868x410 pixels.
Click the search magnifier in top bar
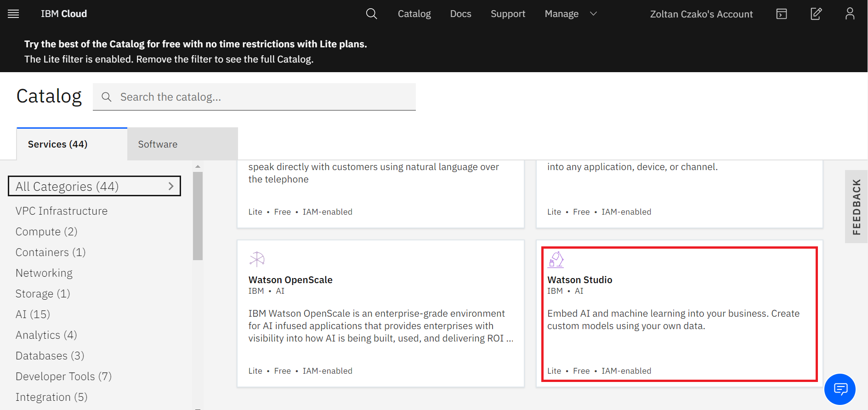(x=371, y=14)
